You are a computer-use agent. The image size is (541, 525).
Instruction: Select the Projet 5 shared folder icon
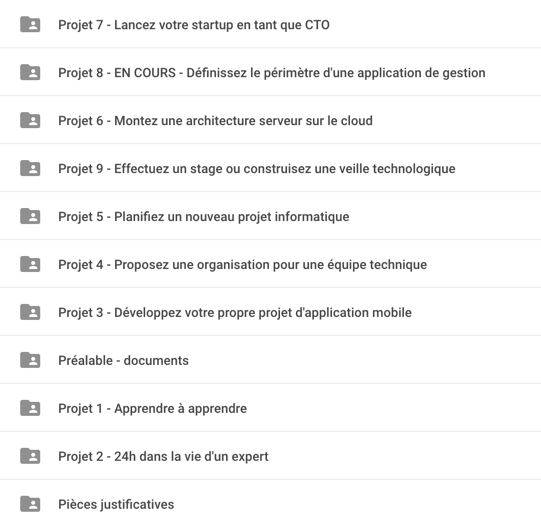point(30,216)
